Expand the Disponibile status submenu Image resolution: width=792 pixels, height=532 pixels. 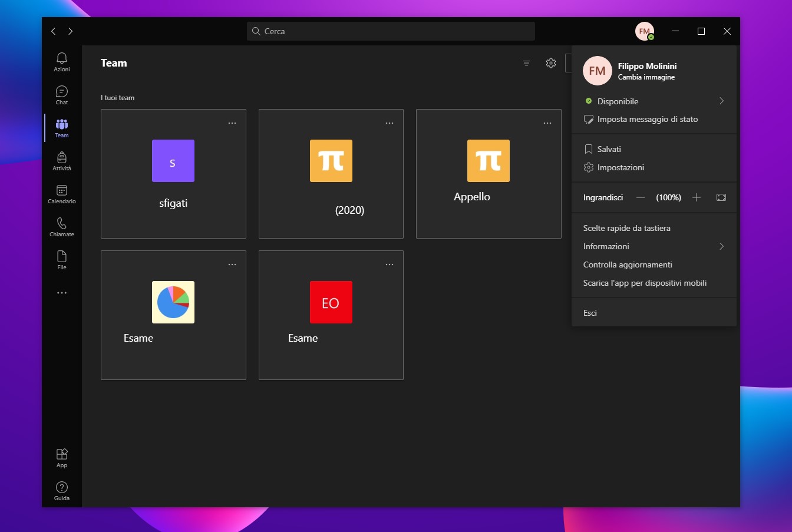[x=654, y=101]
